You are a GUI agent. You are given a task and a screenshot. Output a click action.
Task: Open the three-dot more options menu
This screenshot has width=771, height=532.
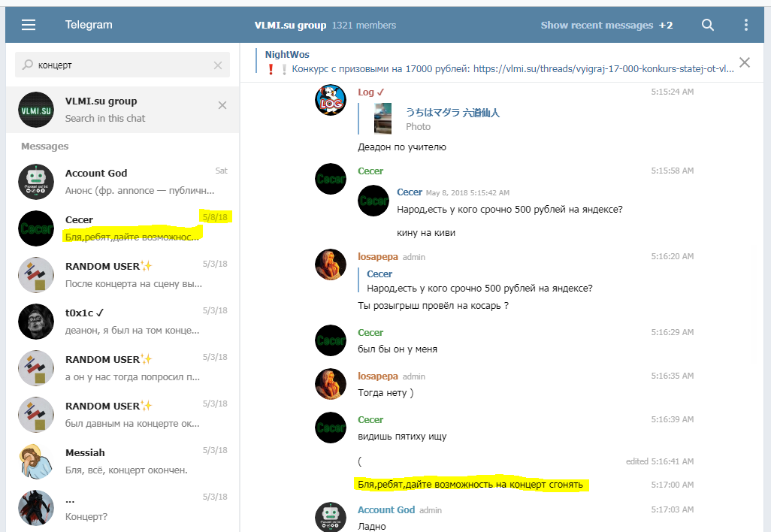point(746,25)
